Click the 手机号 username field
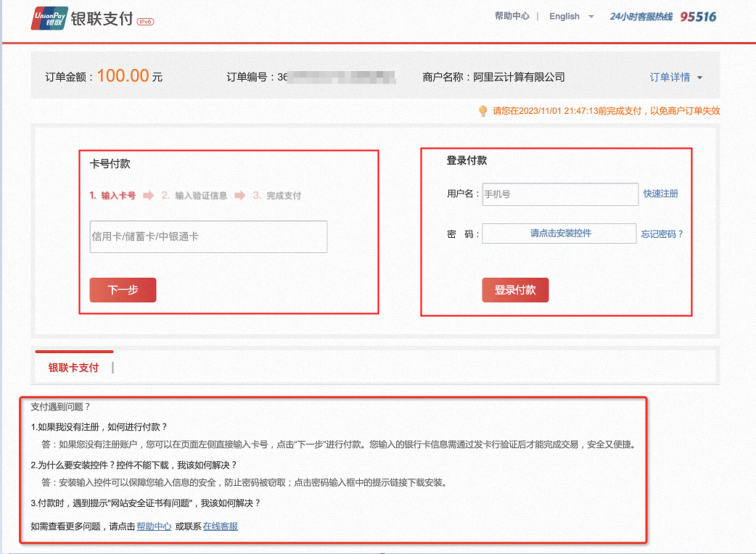Screen dimensions: 756x554 coord(559,194)
